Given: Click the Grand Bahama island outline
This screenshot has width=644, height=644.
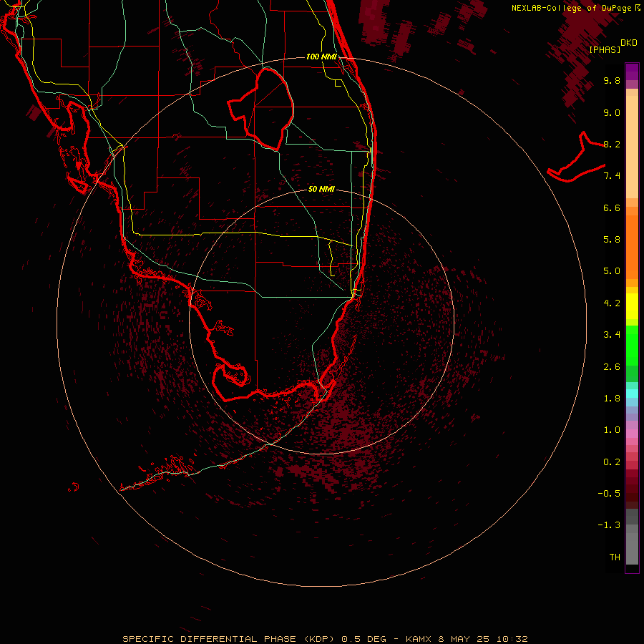Looking at the screenshot, I should [x=576, y=157].
